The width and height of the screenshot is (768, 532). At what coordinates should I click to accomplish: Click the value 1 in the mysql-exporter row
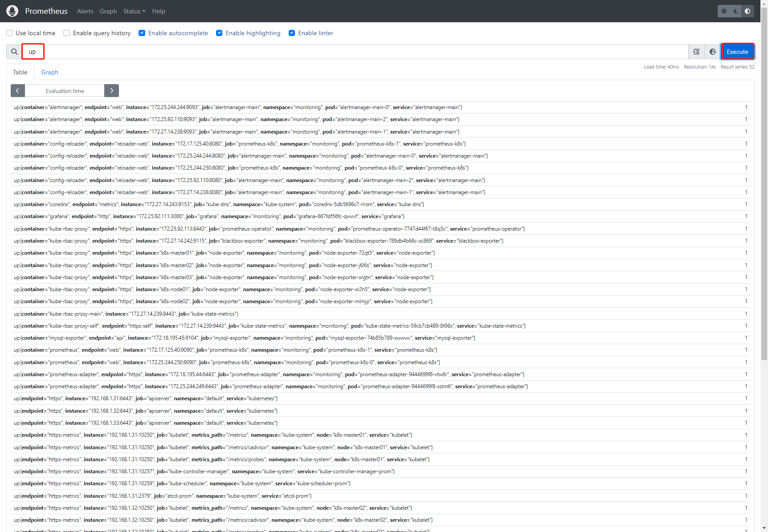(x=746, y=338)
